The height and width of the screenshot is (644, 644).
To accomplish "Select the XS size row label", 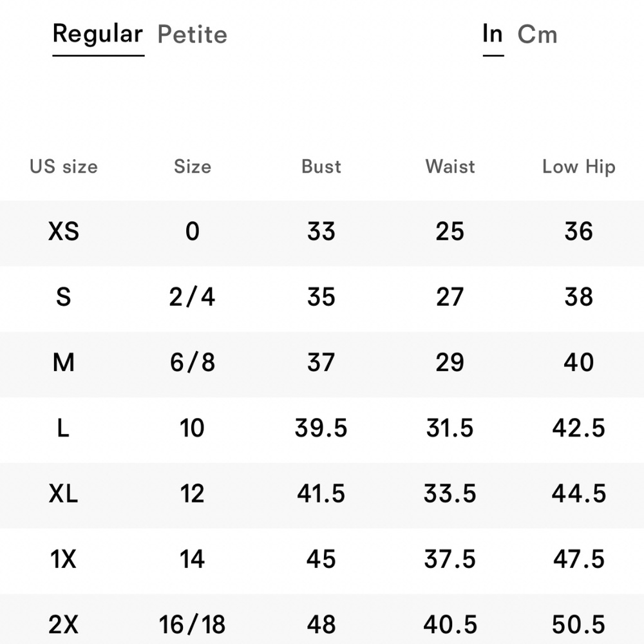I will tap(64, 231).
